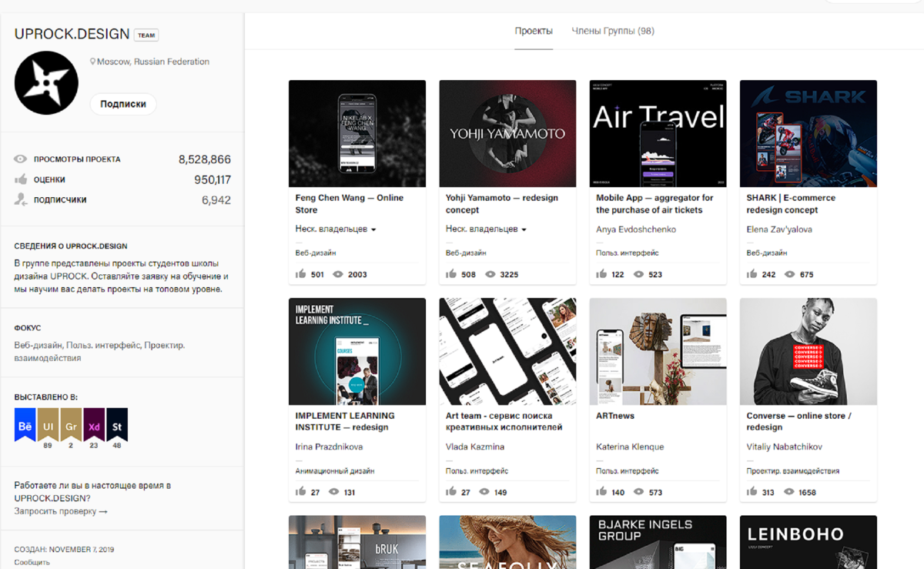
Task: Expand owners dropdown on Feng Chen Wang card
Action: [336, 229]
